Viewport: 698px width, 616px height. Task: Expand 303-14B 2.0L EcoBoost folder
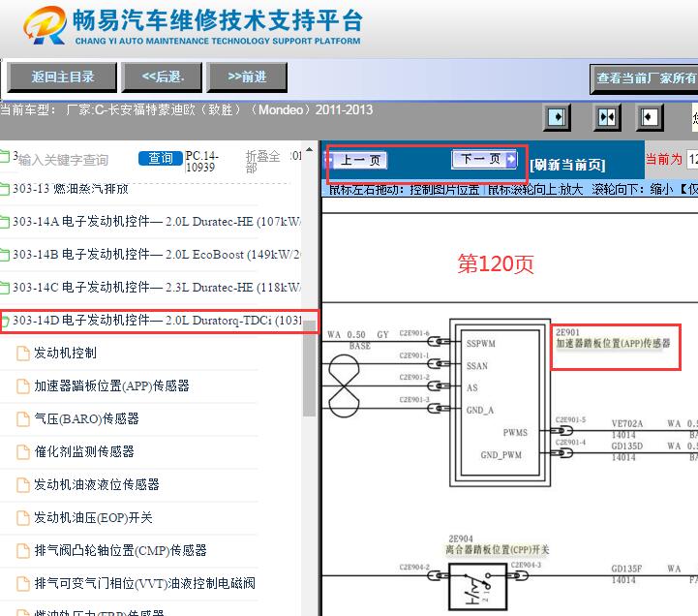[156, 255]
